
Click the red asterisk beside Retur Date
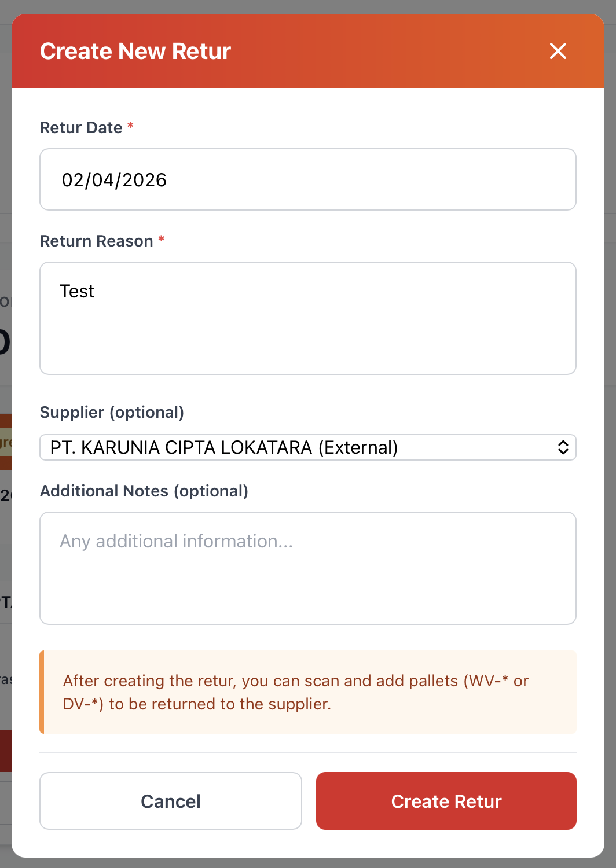131,126
